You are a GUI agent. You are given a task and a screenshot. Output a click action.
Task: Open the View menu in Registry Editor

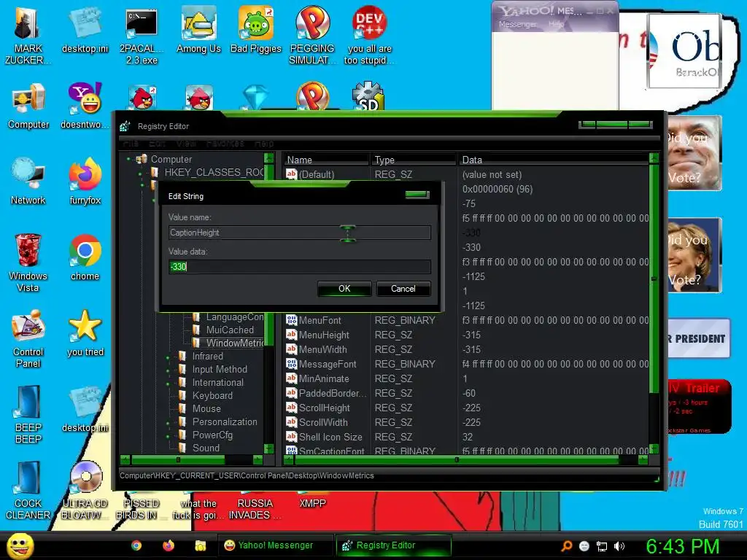pyautogui.click(x=186, y=144)
